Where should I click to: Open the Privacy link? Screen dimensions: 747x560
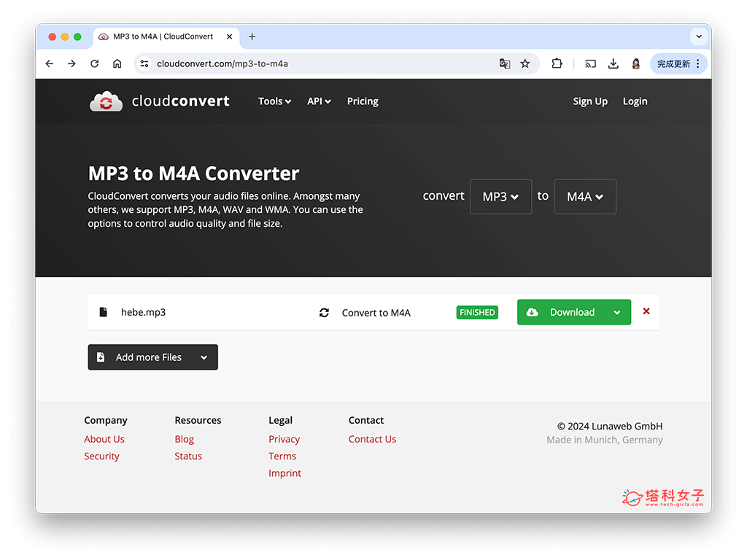(x=284, y=439)
